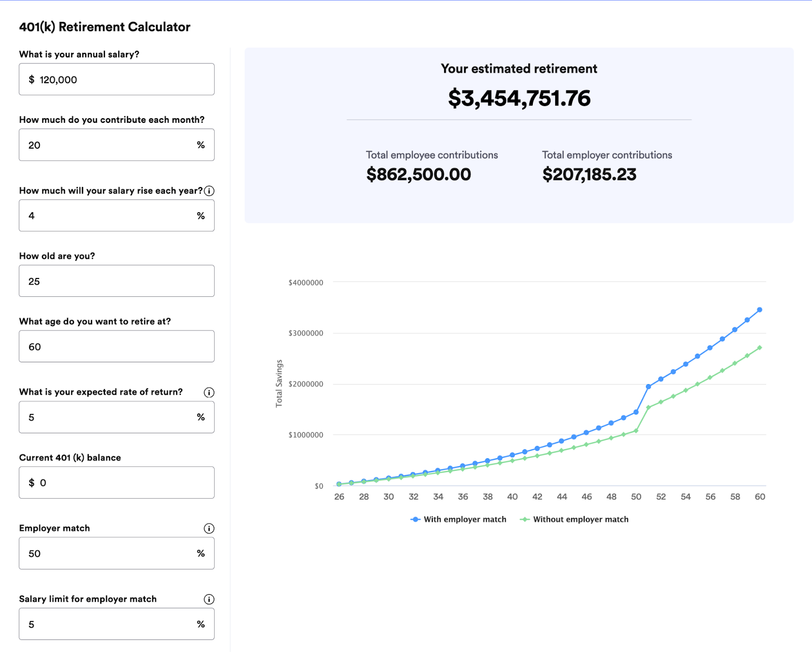
Task: Click the 'Total employee contributions' label
Action: (432, 155)
